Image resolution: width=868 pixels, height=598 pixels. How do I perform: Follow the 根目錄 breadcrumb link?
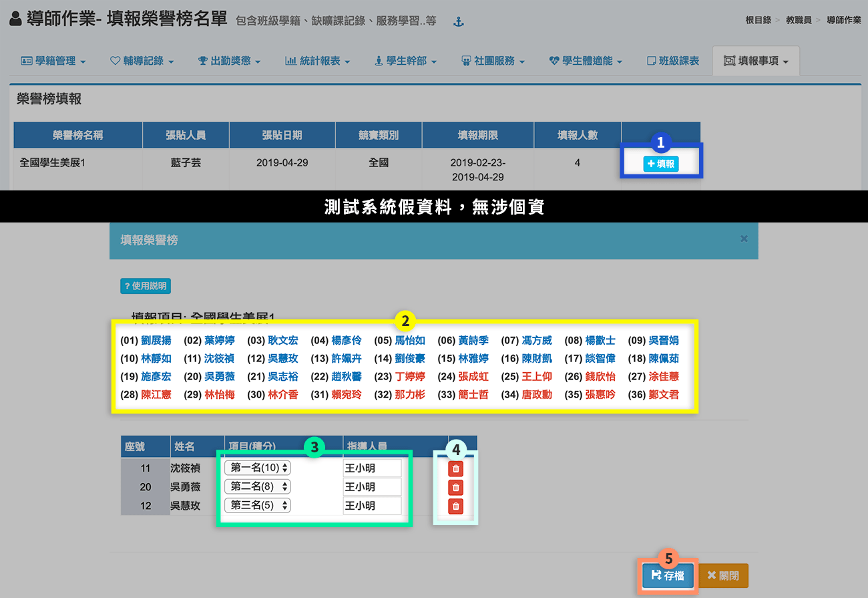pyautogui.click(x=758, y=20)
